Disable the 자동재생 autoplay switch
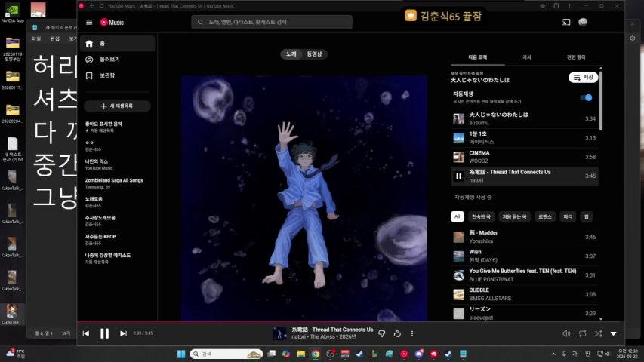Image resolution: width=644 pixels, height=362 pixels. click(x=586, y=97)
